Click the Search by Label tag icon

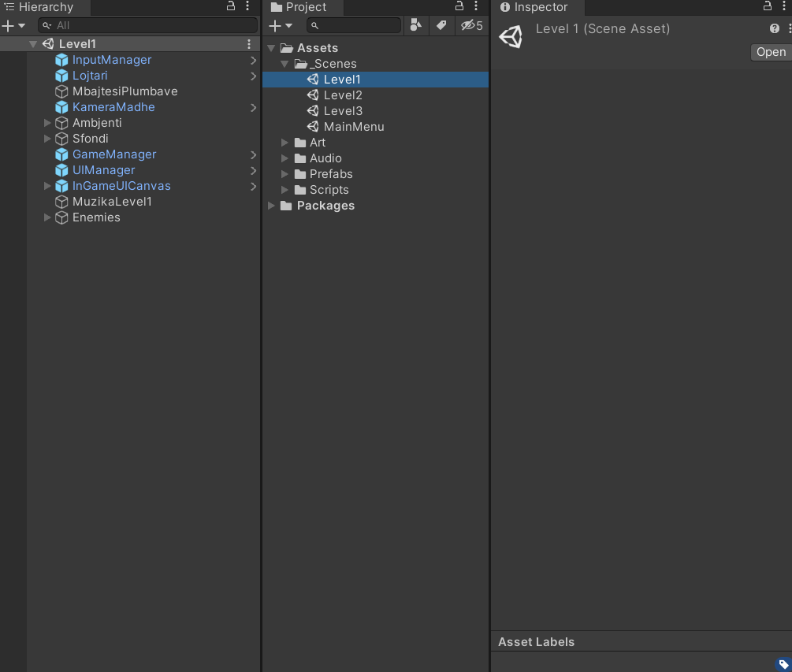coord(441,25)
